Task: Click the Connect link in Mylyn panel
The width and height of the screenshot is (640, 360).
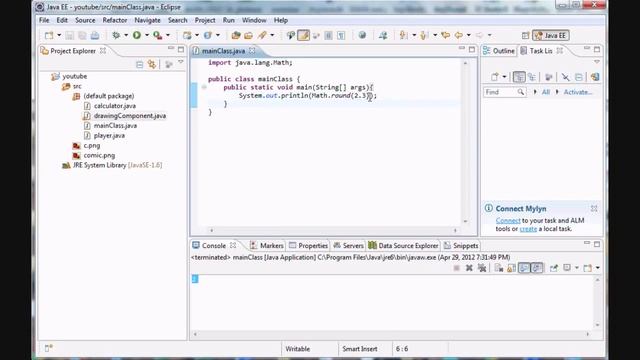Action: pos(508,220)
